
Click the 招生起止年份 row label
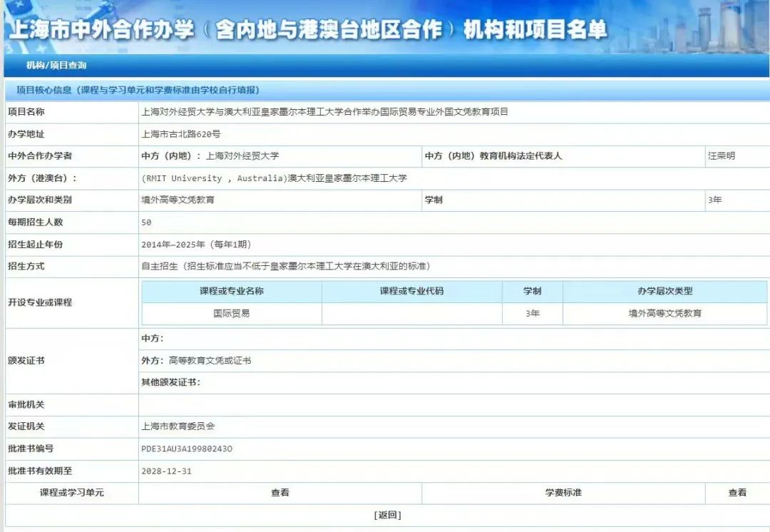tap(36, 244)
